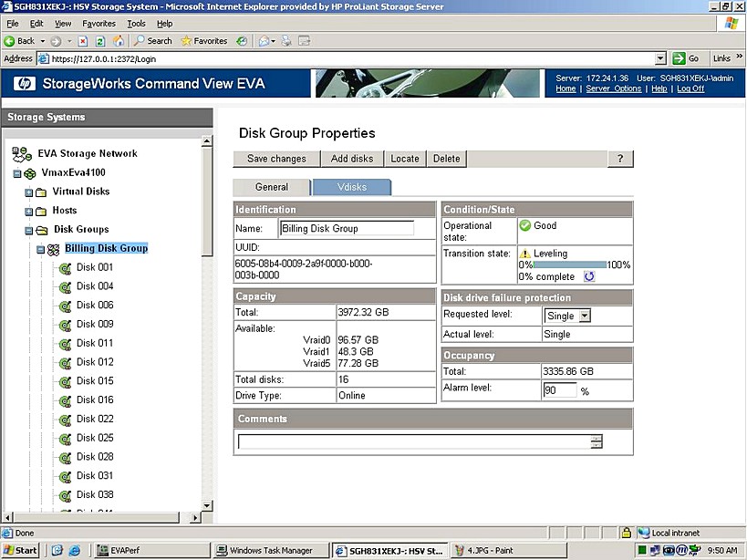The width and height of the screenshot is (747, 560).
Task: Switch to Windows Task Manager in taskbar
Action: (x=271, y=551)
